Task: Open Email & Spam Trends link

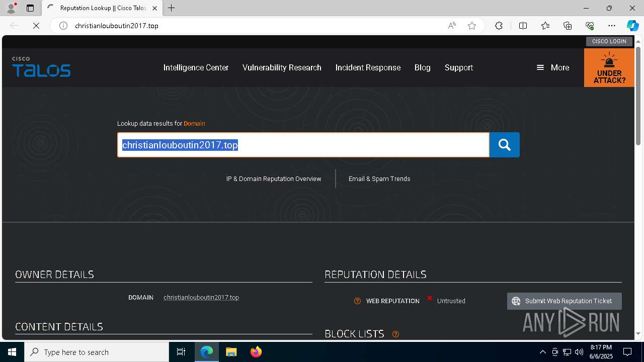Action: tap(379, 178)
